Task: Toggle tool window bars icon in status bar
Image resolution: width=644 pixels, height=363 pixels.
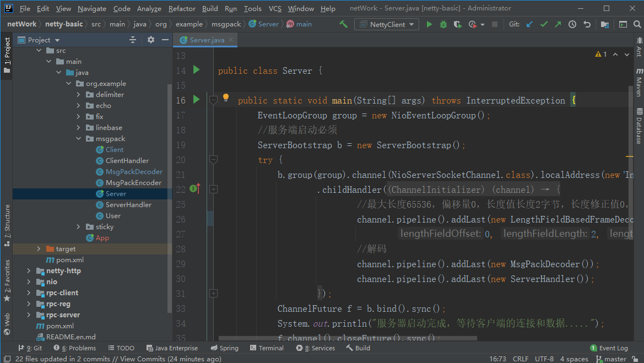Action: point(7,359)
